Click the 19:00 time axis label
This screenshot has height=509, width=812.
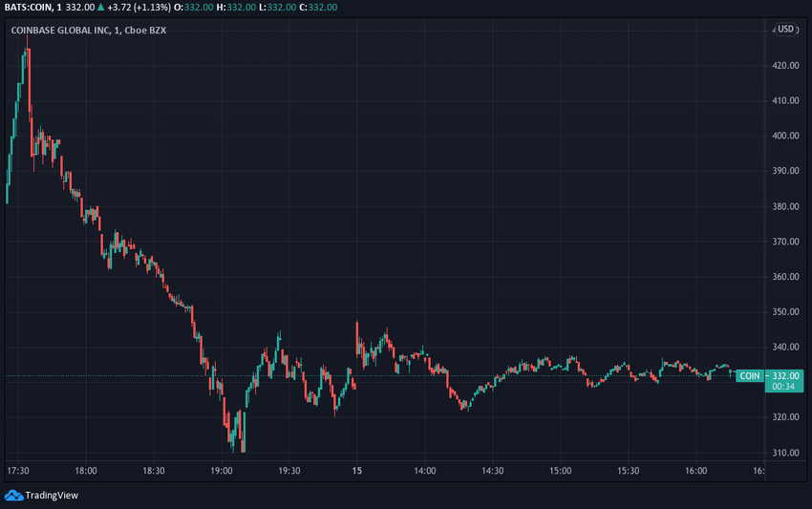[x=222, y=471]
